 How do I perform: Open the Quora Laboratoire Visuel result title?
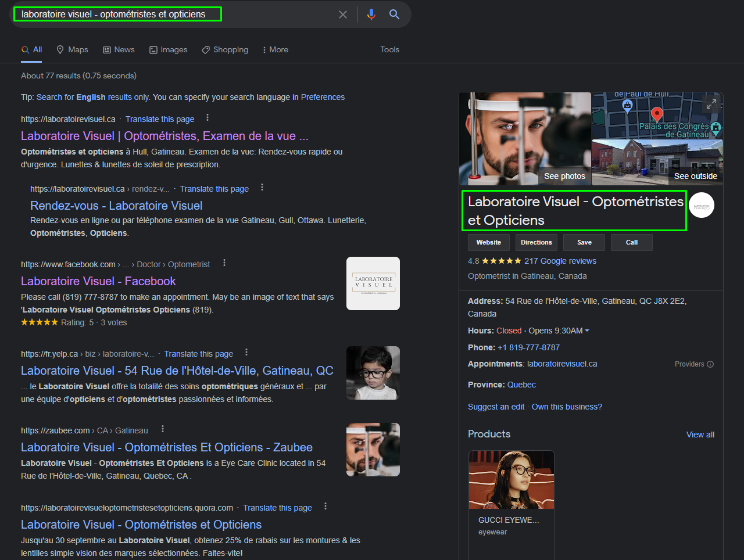(141, 525)
